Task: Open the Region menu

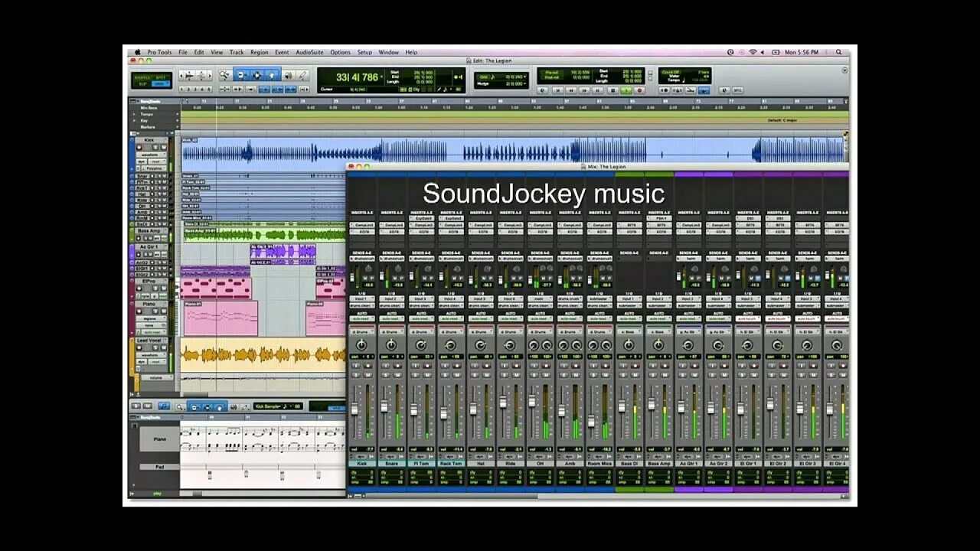Action: point(260,52)
